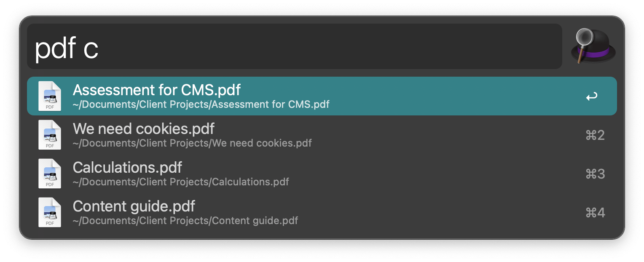644x262 pixels.
Task: Click the ⌘3 shortcut indicator
Action: [x=595, y=174]
